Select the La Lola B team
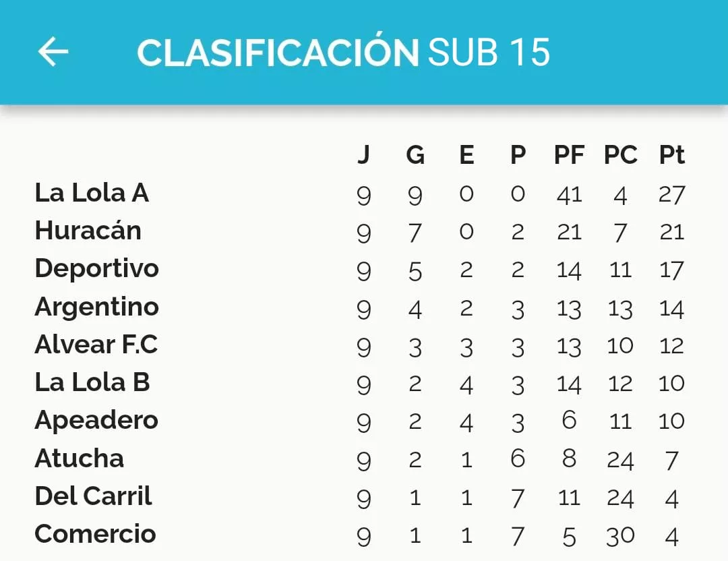728x561 pixels. tap(92, 382)
